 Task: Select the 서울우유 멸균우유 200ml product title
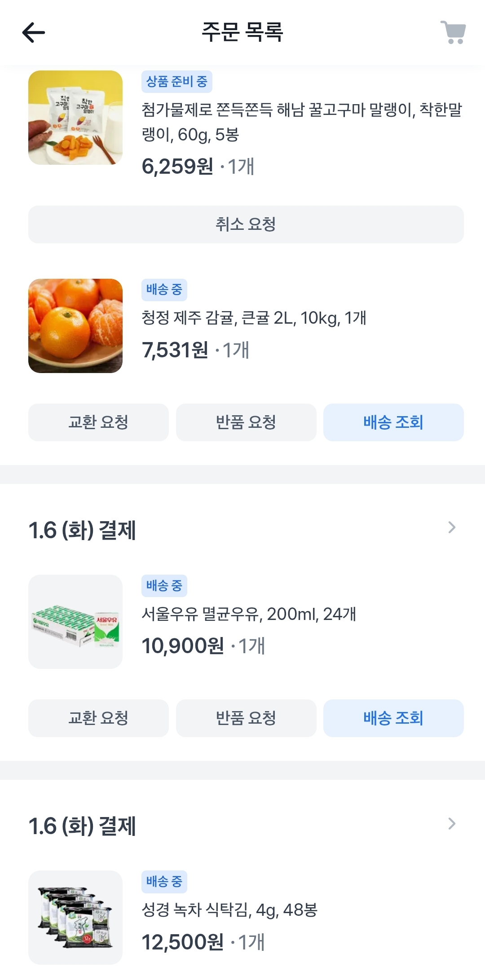[x=249, y=614]
